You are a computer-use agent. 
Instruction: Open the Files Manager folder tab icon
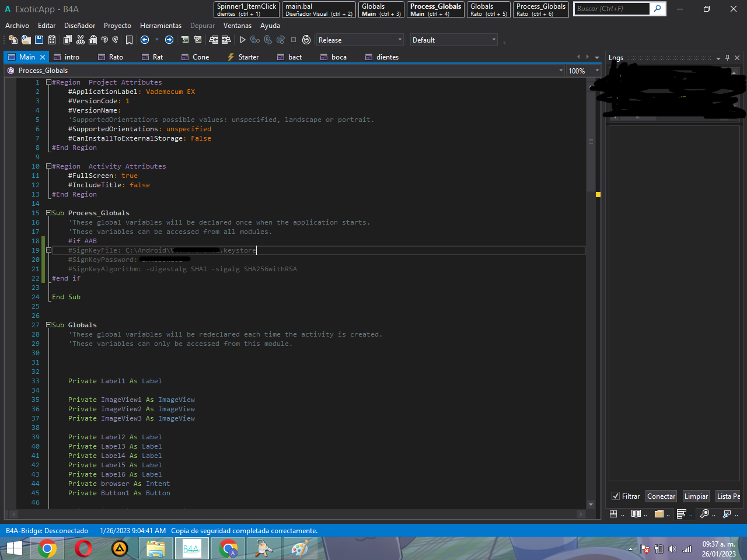(659, 514)
